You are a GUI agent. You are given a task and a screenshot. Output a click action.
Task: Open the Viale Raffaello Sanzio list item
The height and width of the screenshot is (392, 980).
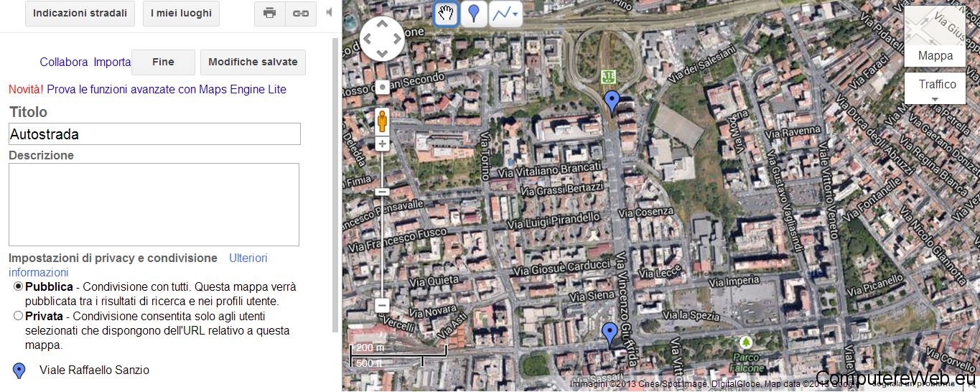coord(94,370)
